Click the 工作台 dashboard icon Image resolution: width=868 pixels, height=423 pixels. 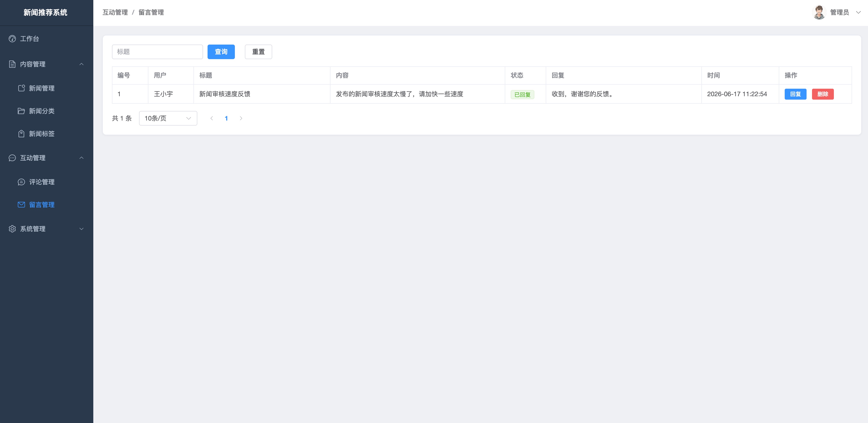click(x=12, y=39)
